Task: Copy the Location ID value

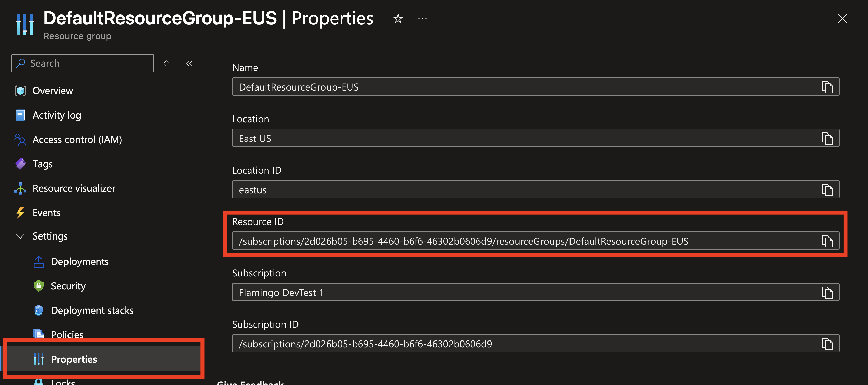Action: click(827, 190)
